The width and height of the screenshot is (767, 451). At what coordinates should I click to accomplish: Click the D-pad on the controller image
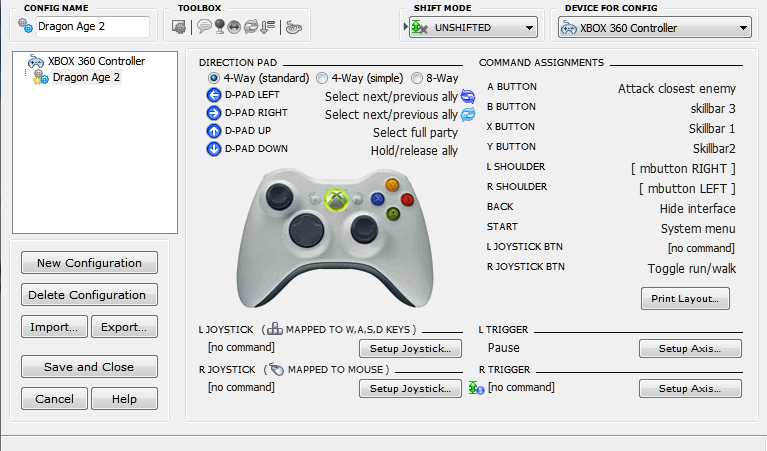click(x=307, y=230)
